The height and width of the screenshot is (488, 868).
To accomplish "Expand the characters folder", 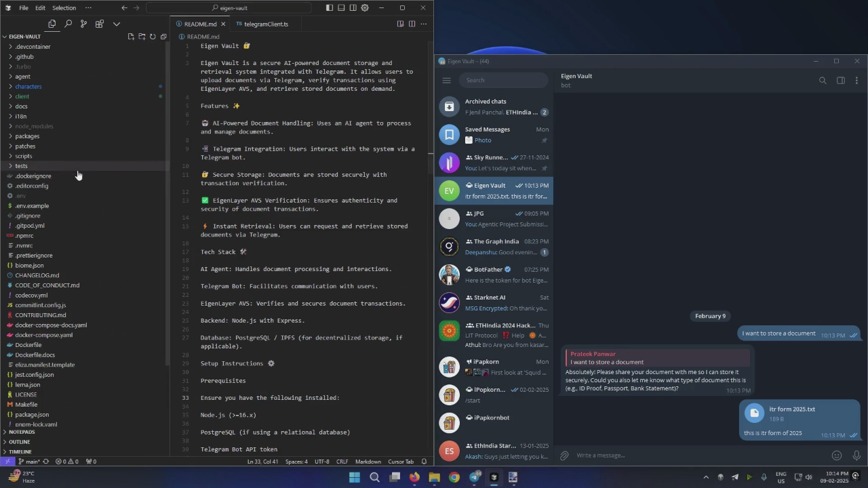I will 28,87.
